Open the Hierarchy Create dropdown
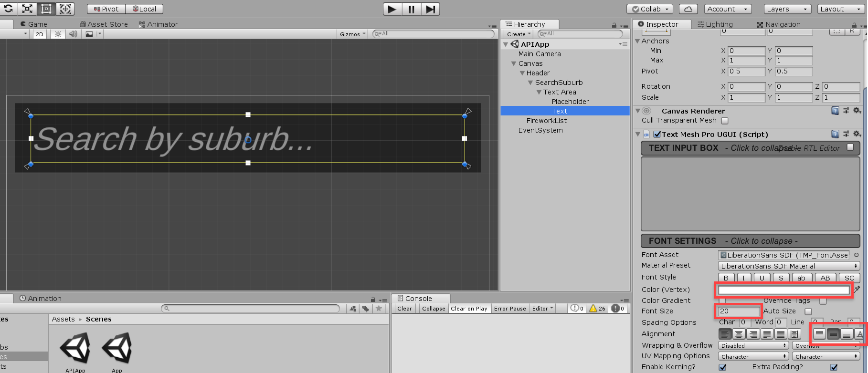Viewport: 868px width, 373px height. (519, 34)
